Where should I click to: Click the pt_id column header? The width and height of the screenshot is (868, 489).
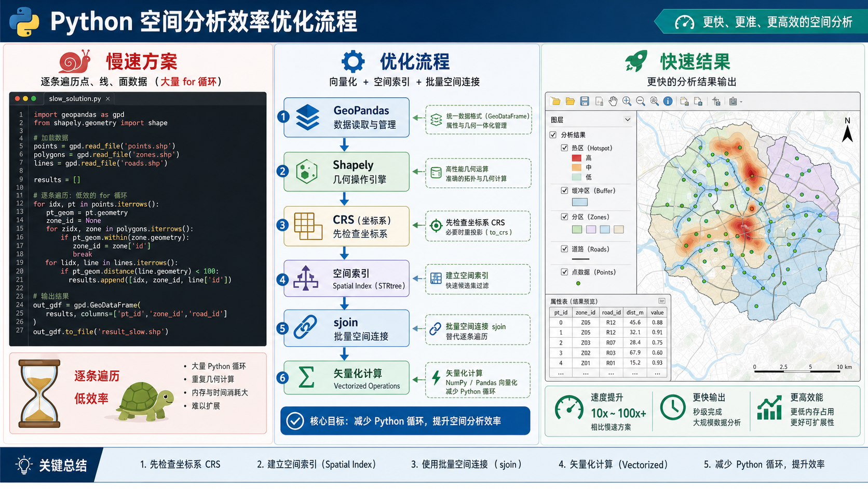[x=561, y=312]
